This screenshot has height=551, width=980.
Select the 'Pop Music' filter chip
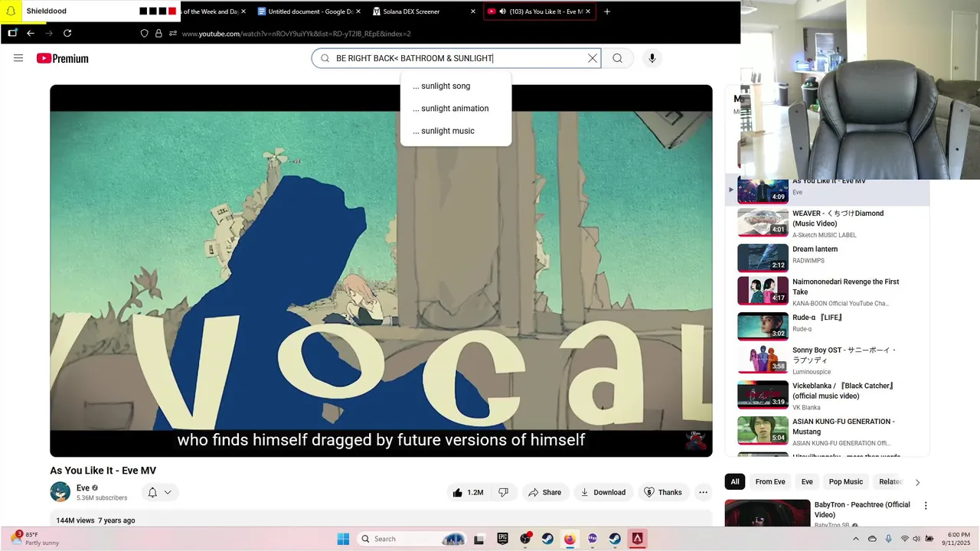[x=846, y=481]
